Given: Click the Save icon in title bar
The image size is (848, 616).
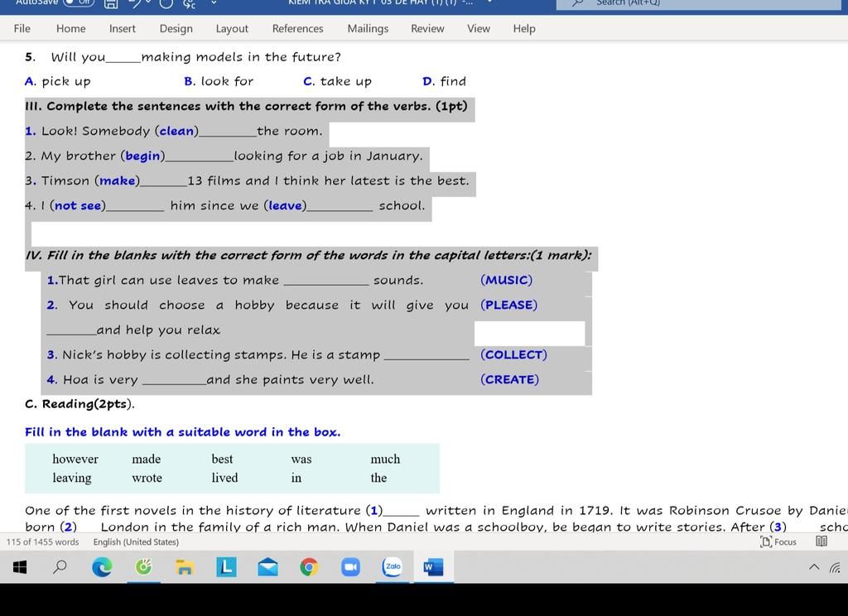Looking at the screenshot, I should (111, 3).
